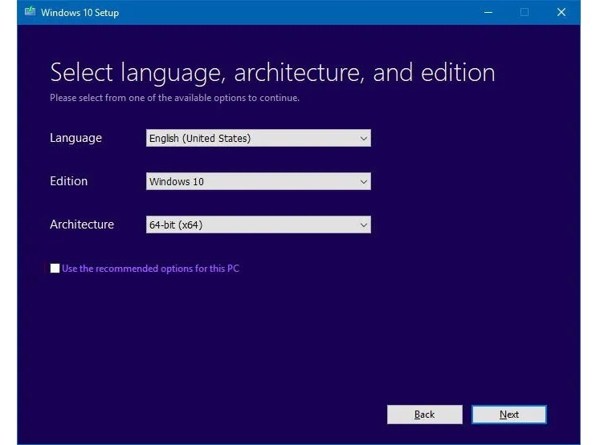This screenshot has width=600, height=445.
Task: Click the Windows 10 Setup title bar icon
Action: (x=30, y=12)
